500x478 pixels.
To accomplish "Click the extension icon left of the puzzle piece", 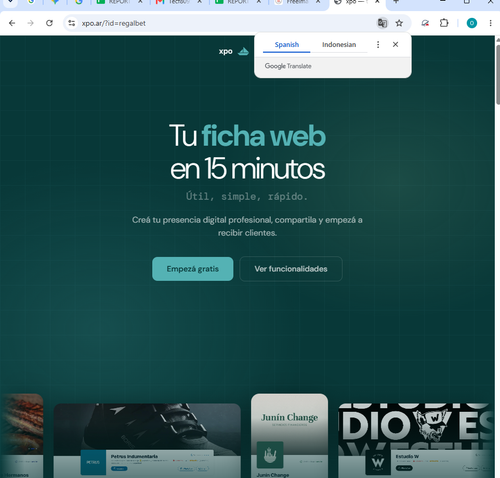I will click(x=425, y=23).
